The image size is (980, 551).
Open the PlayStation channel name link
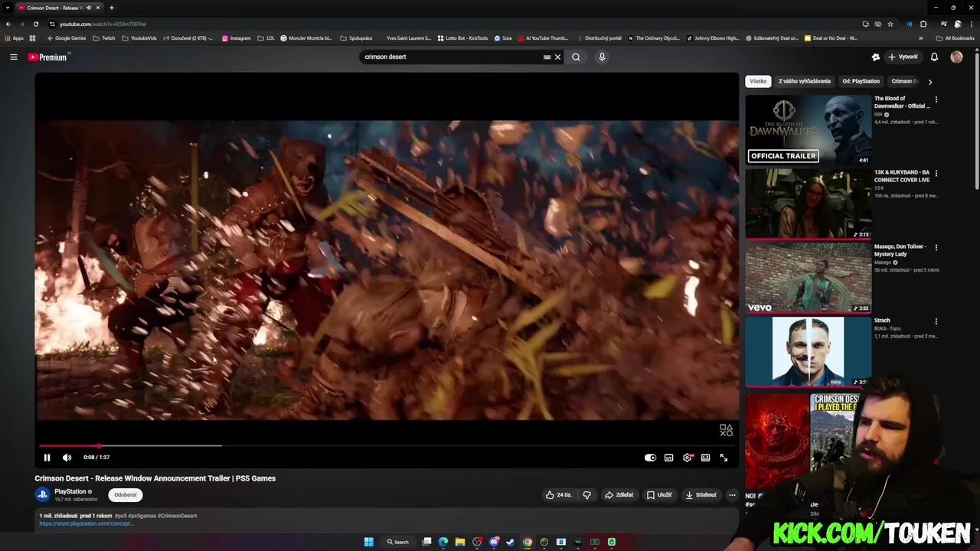point(70,491)
